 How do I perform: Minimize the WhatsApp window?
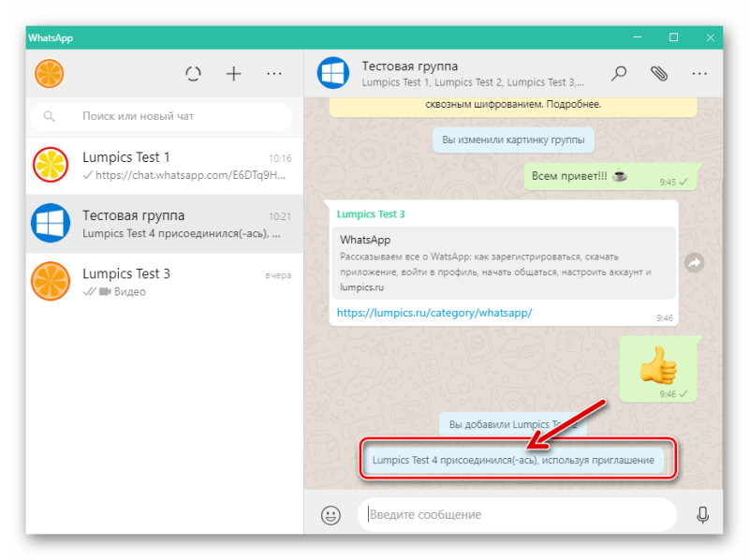pos(638,37)
